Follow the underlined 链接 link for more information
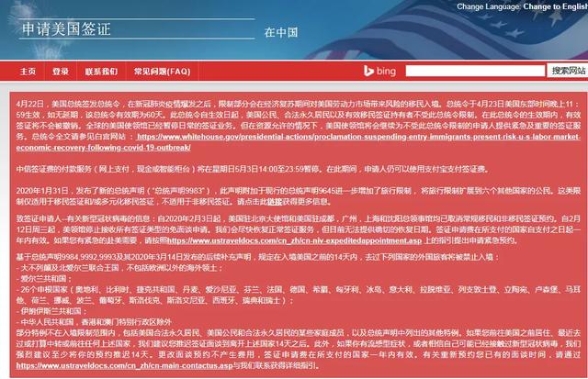The height and width of the screenshot is (379, 588). click(x=275, y=202)
